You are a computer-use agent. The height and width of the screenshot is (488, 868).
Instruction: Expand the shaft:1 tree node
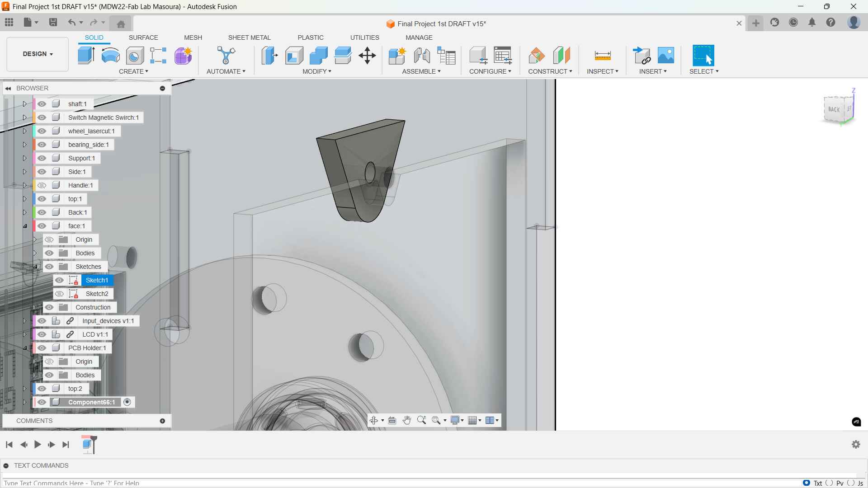pyautogui.click(x=24, y=104)
